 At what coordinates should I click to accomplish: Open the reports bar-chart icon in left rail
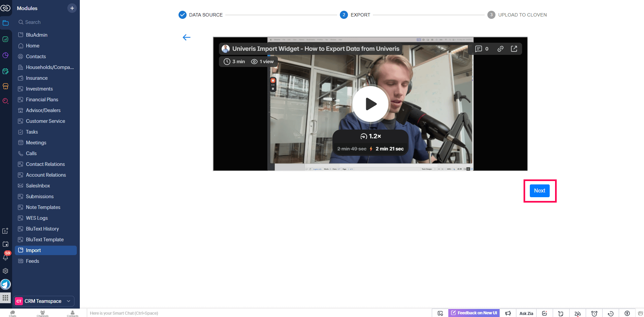[x=5, y=39]
